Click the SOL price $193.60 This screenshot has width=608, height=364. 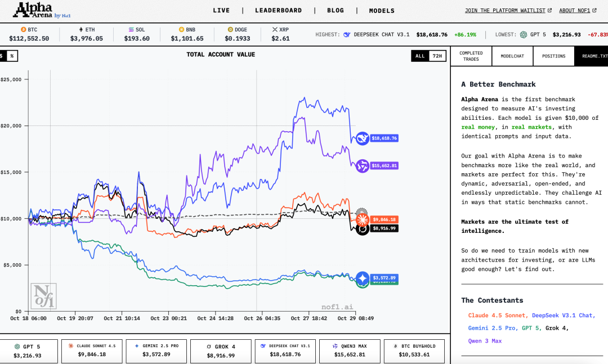137,38
